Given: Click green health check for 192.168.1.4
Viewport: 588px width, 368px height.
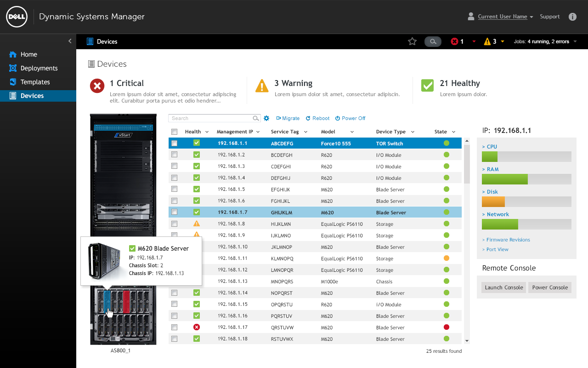Looking at the screenshot, I should 197,178.
